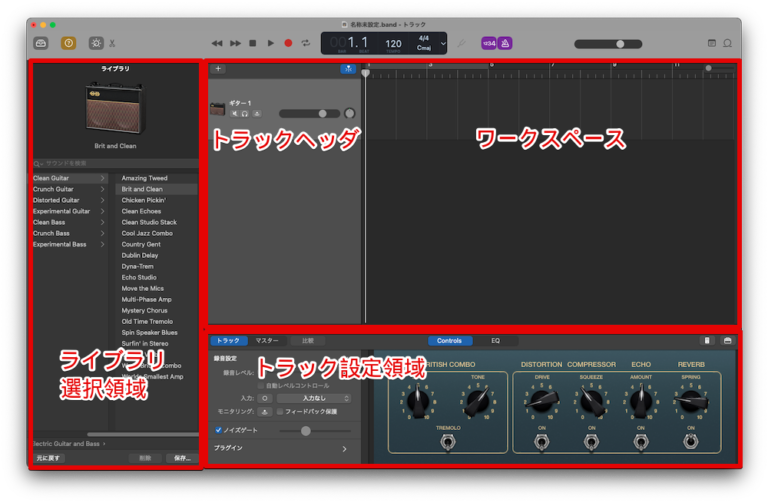The height and width of the screenshot is (503, 768).
Task: Switch to the EQ tab
Action: (495, 340)
